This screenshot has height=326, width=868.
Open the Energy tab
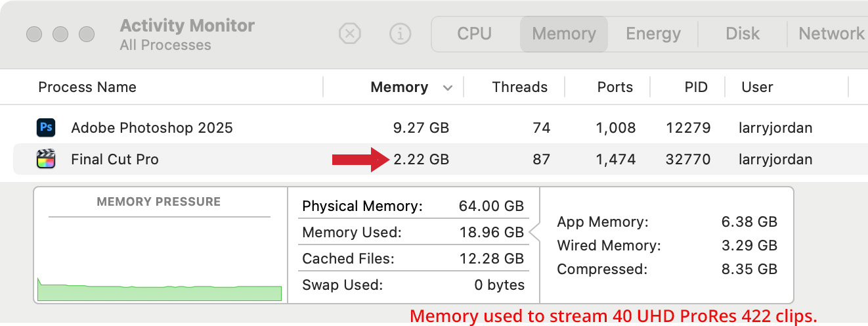tap(653, 34)
